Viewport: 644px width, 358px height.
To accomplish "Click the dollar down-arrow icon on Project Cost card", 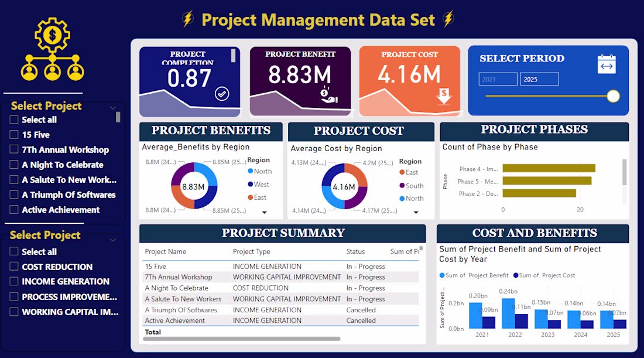I will point(444,96).
